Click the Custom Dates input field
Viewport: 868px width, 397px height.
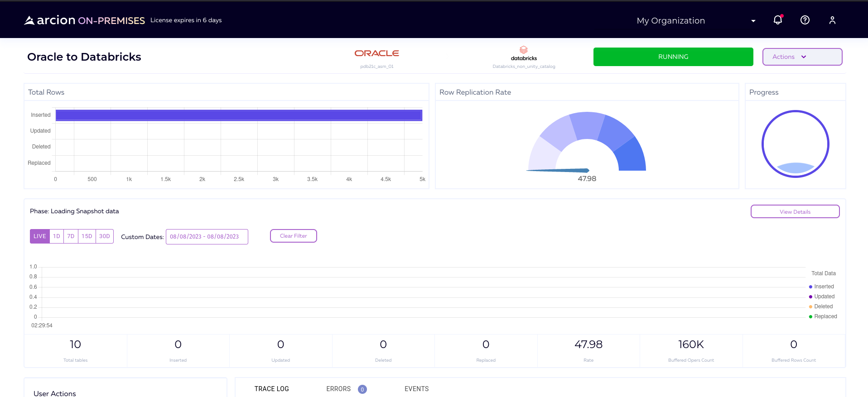coord(207,237)
